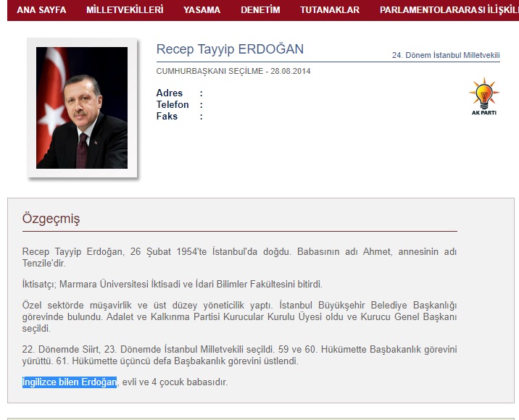Click the Recep Tayyip ERDOĞAN name heading
This screenshot has width=519, height=420.
coord(230,49)
